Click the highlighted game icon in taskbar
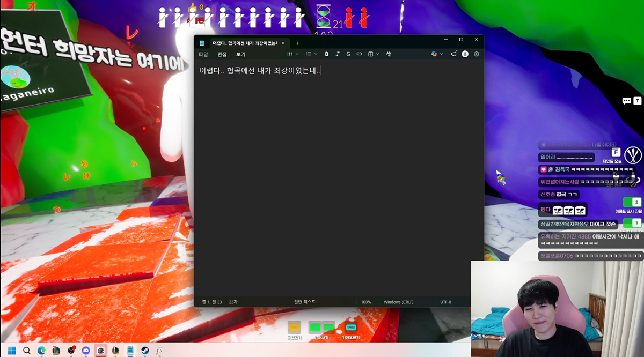The height and width of the screenshot is (357, 644). click(x=100, y=351)
